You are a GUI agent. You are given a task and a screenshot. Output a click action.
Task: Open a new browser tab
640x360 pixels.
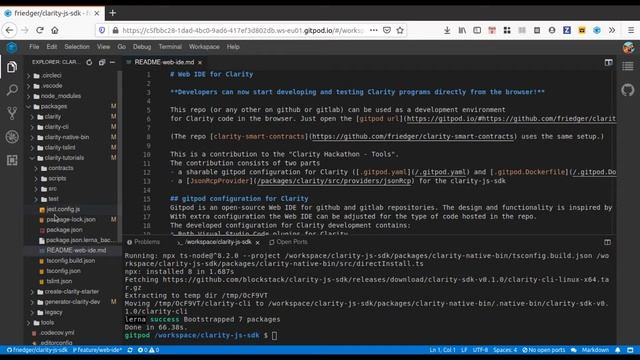tap(113, 13)
